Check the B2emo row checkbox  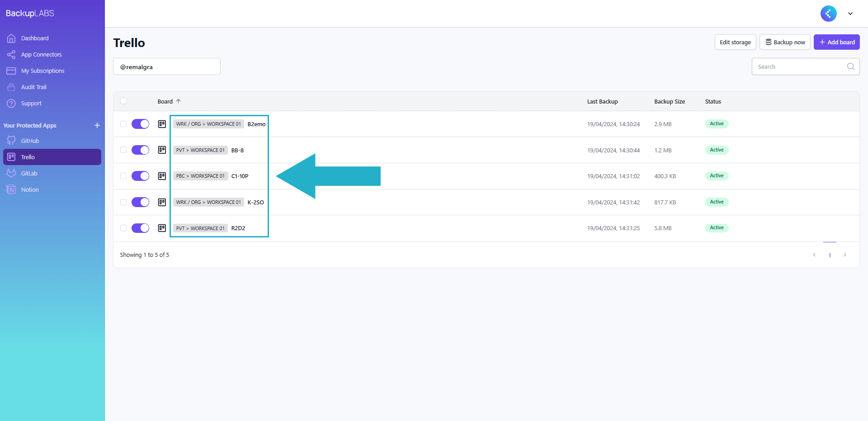point(123,124)
